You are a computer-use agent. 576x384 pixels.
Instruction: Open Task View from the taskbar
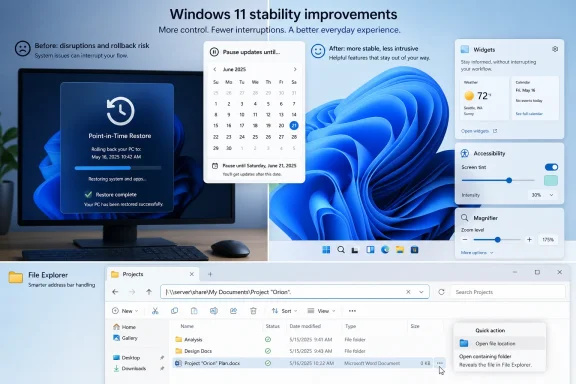(x=355, y=250)
